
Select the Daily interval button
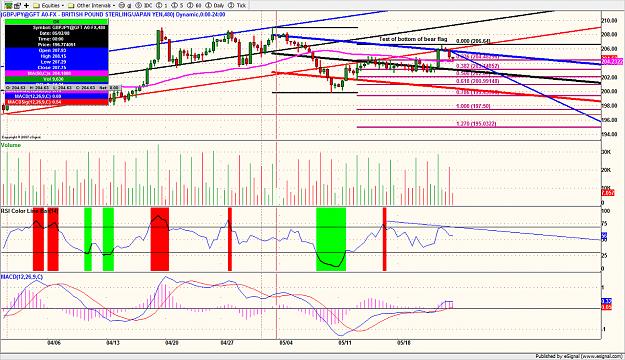point(215,6)
